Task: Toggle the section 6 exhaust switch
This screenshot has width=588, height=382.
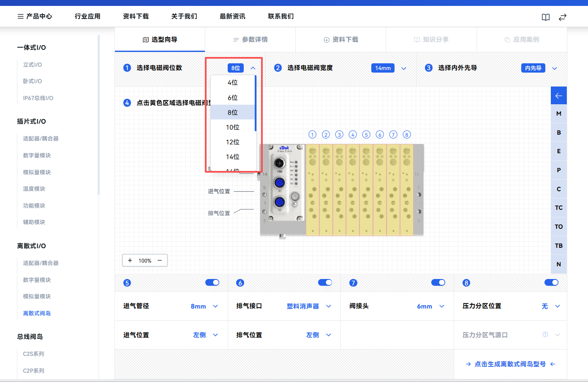Action: pyautogui.click(x=325, y=282)
